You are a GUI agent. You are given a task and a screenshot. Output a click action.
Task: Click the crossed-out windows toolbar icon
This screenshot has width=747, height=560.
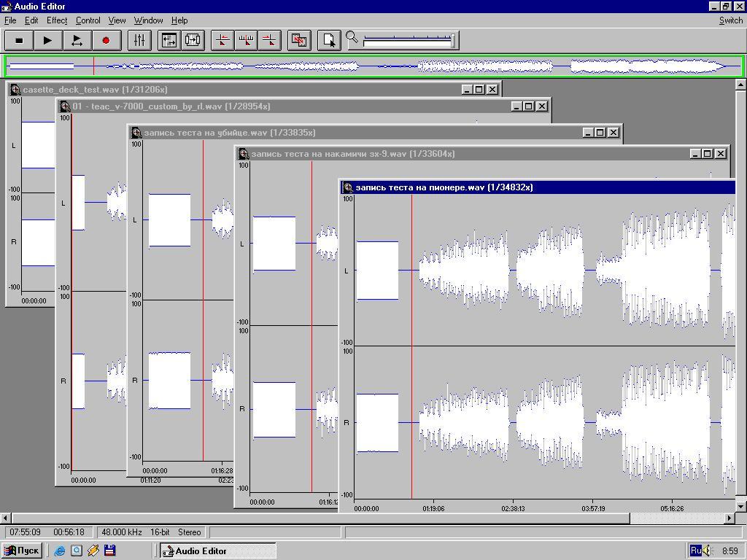tap(299, 40)
